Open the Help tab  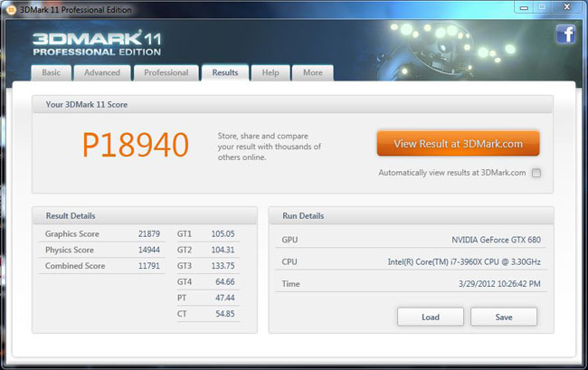270,72
